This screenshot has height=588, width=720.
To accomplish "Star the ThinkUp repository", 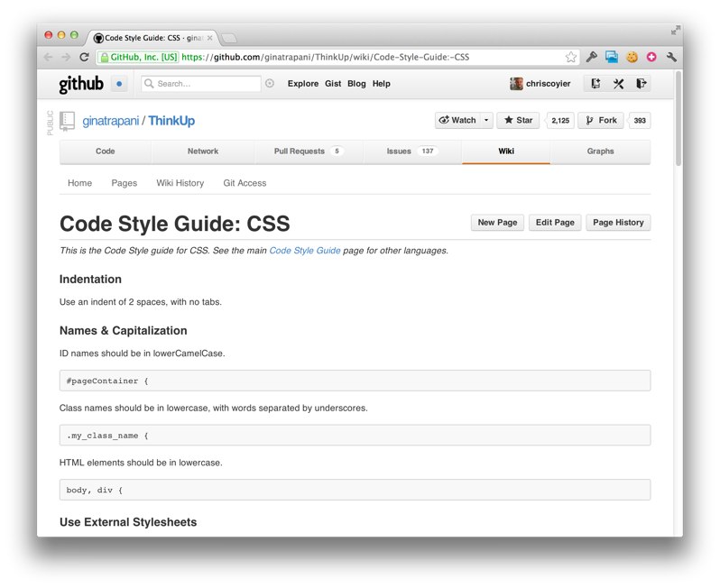I will [x=518, y=120].
